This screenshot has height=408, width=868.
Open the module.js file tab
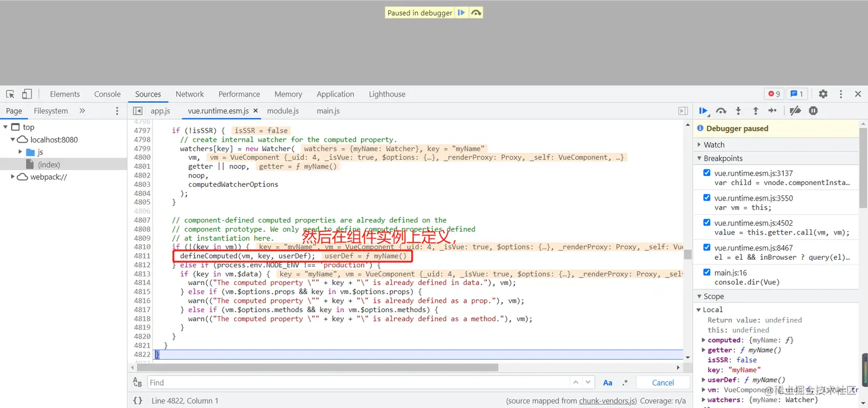tap(283, 111)
